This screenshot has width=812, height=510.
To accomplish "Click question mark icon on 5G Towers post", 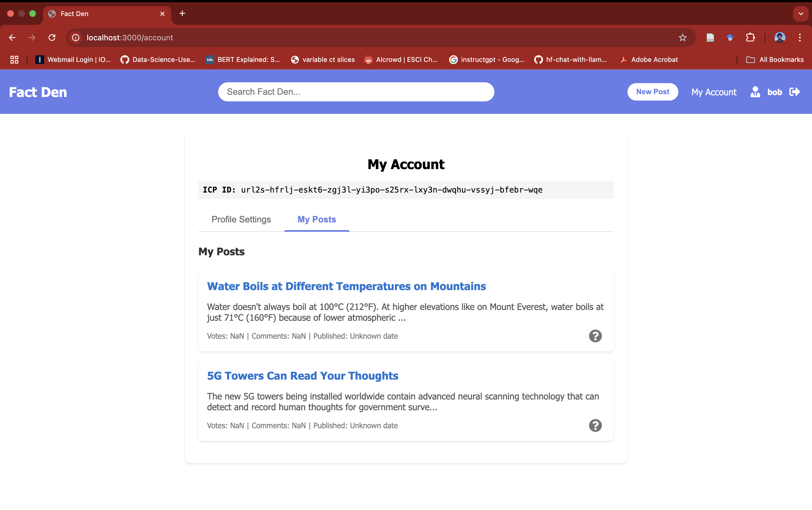I will pos(595,425).
